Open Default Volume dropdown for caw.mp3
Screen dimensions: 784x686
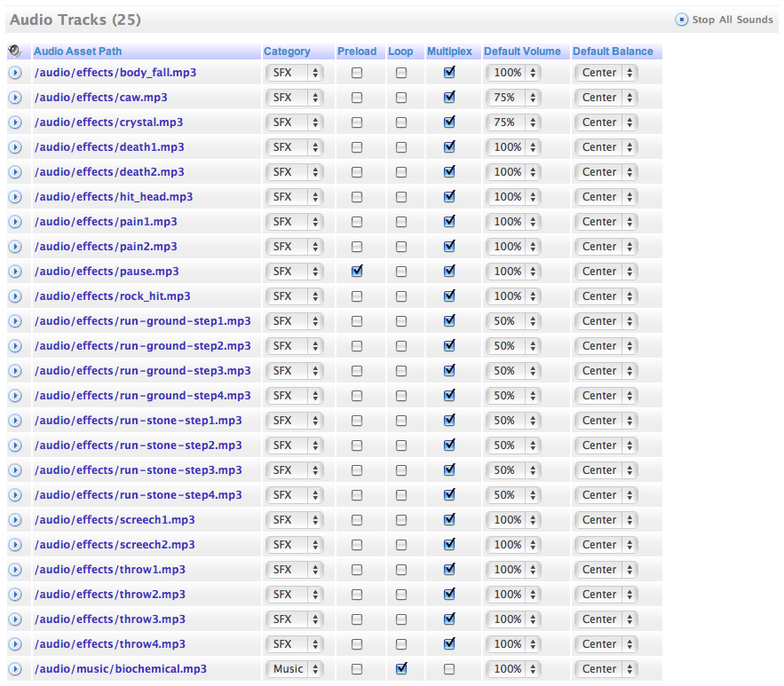click(x=514, y=98)
